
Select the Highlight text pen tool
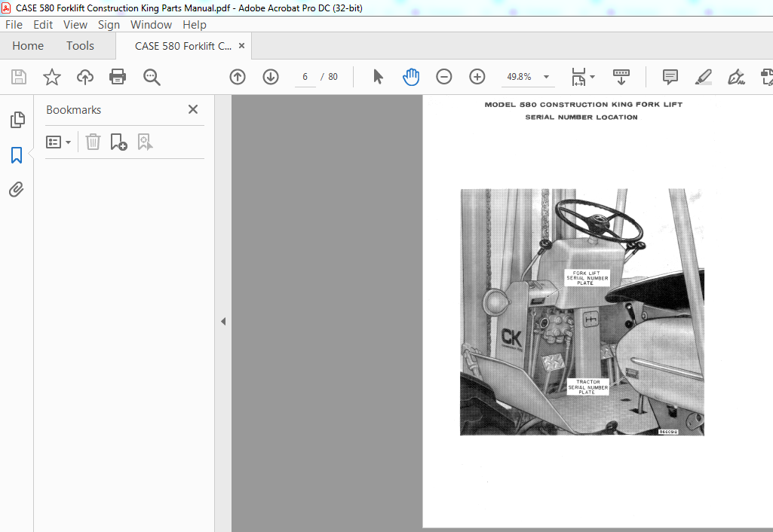click(704, 77)
